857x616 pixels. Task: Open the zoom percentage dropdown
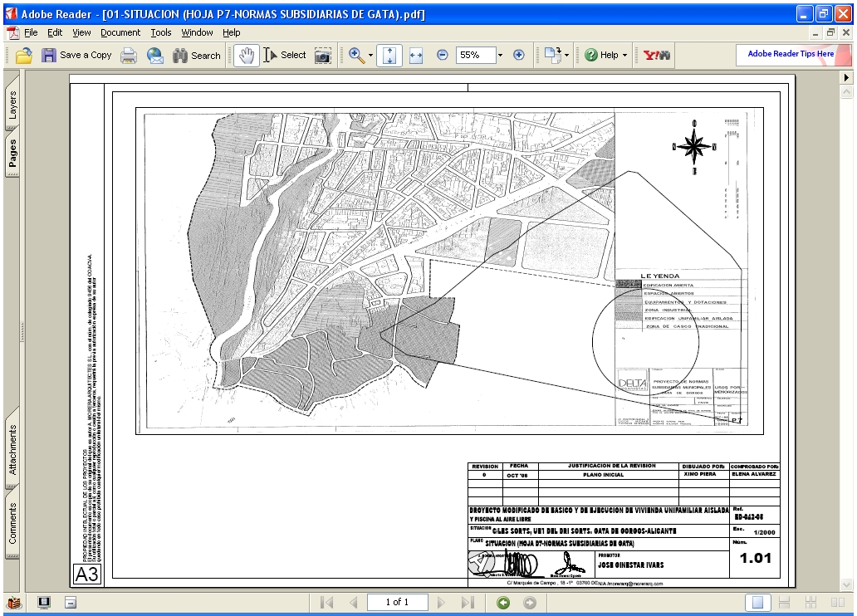tap(501, 56)
